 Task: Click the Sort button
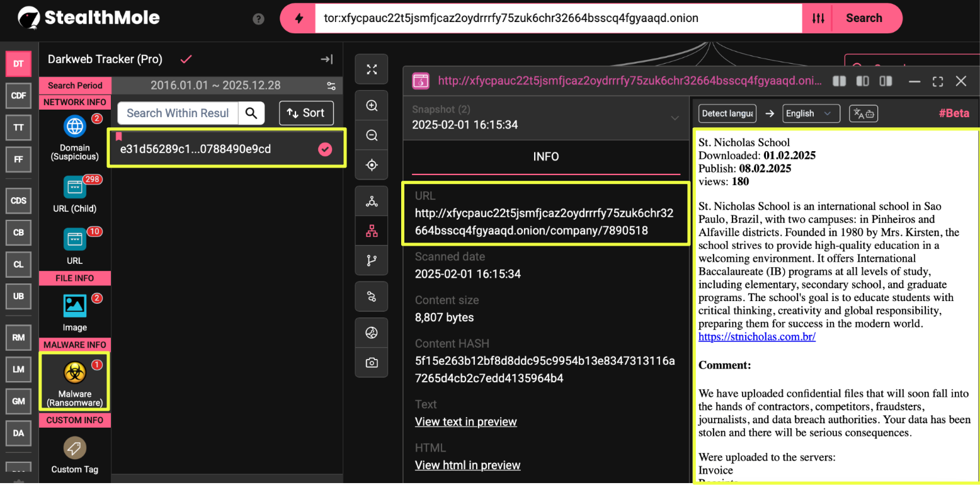pos(306,113)
